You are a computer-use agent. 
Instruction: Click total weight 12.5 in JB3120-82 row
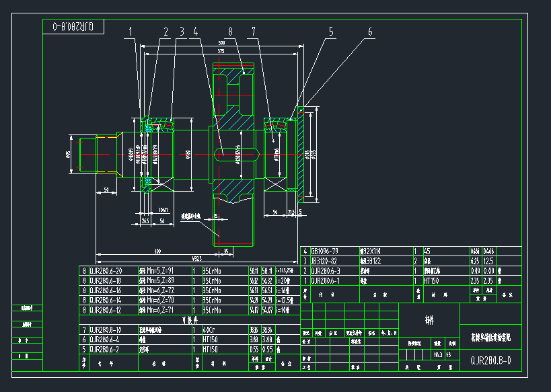489,261
